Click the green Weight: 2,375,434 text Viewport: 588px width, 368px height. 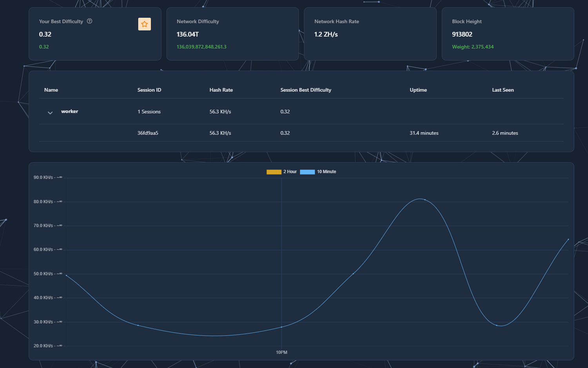click(x=472, y=47)
